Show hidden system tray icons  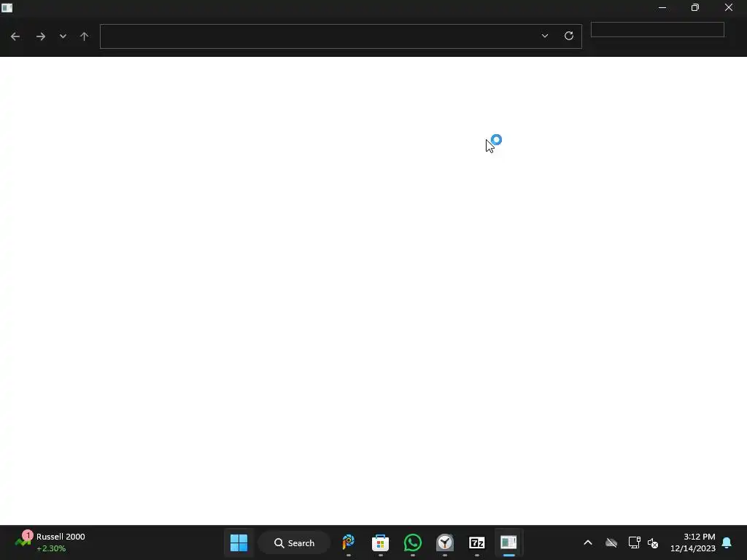point(588,542)
